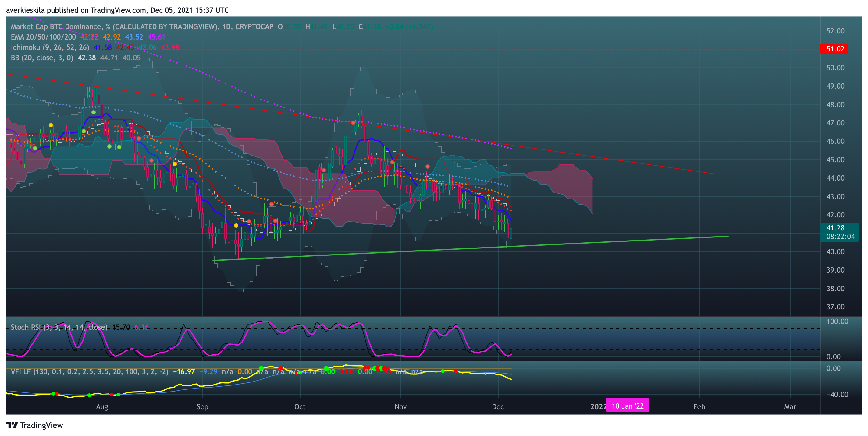The image size is (868, 436).
Task: Click the BB (20, close, 3, 0) legend
Action: [42, 58]
